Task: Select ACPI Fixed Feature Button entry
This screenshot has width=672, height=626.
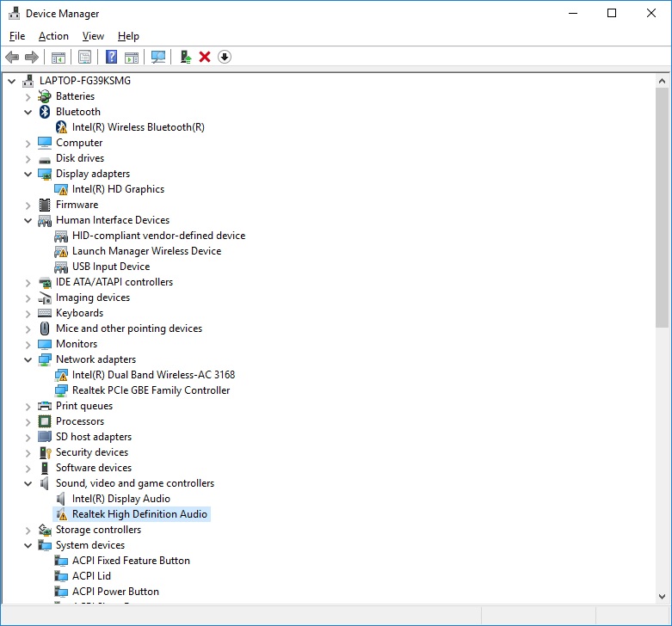Action: (x=131, y=561)
